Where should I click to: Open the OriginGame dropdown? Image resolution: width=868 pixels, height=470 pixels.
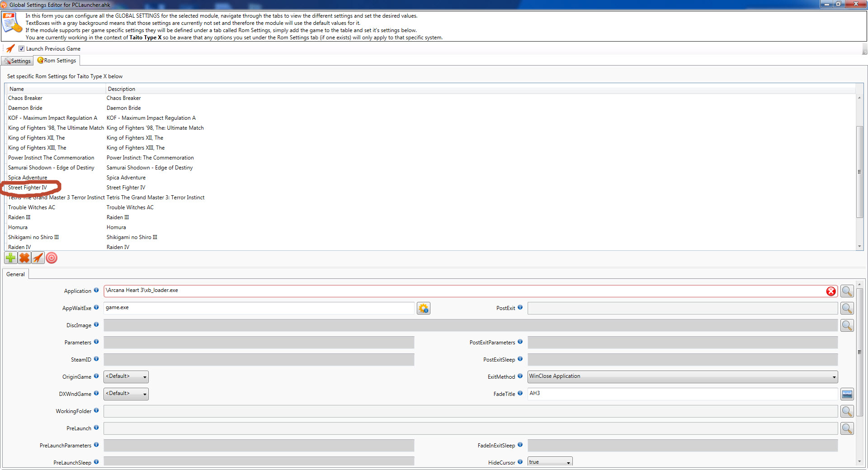click(126, 377)
